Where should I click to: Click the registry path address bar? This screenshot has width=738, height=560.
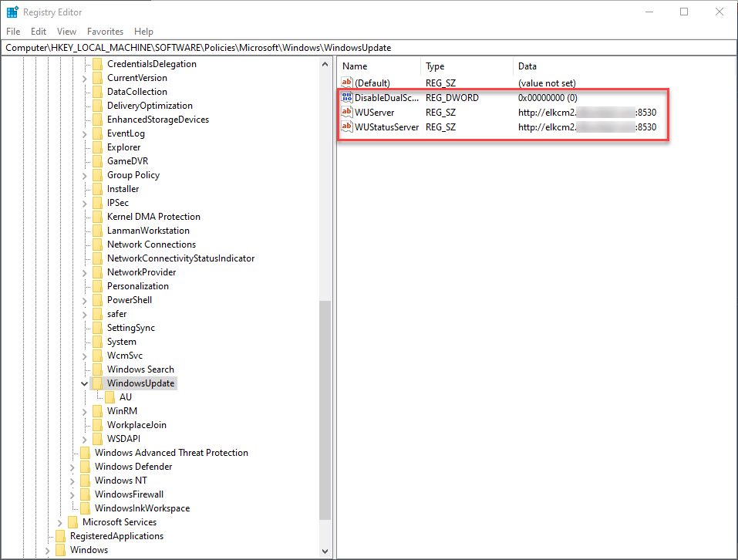point(369,48)
